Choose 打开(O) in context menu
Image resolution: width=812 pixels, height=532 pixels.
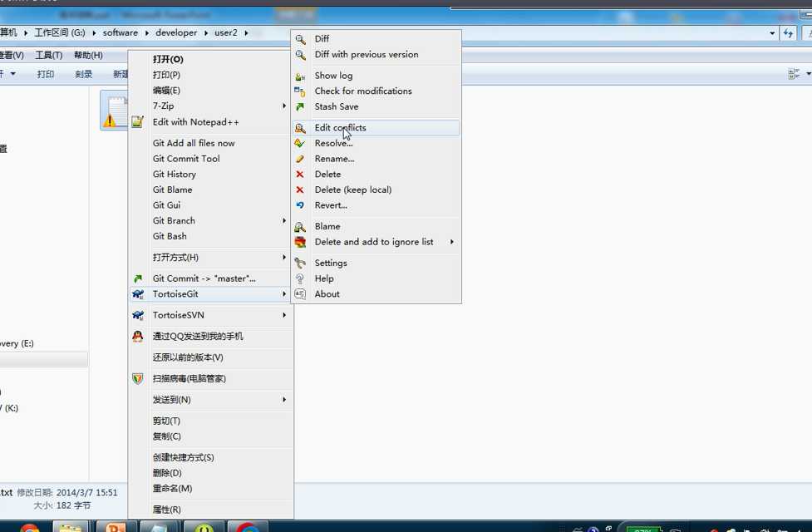[x=169, y=60]
